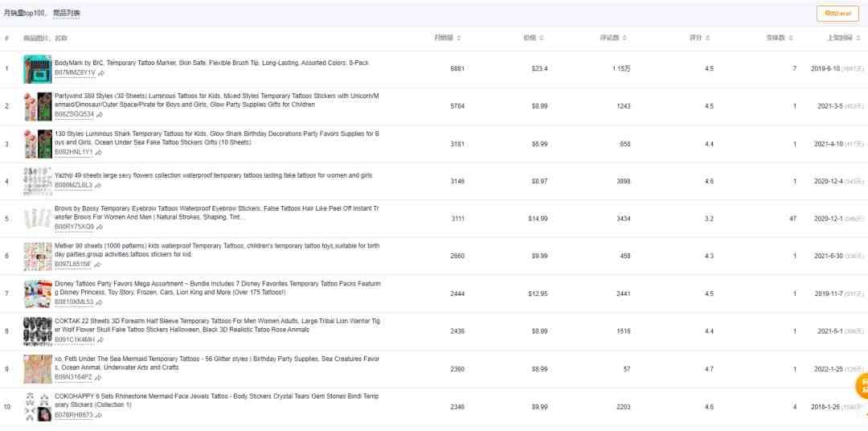Click the orange floating button at right edge
The height and width of the screenshot is (431, 868).
862,385
